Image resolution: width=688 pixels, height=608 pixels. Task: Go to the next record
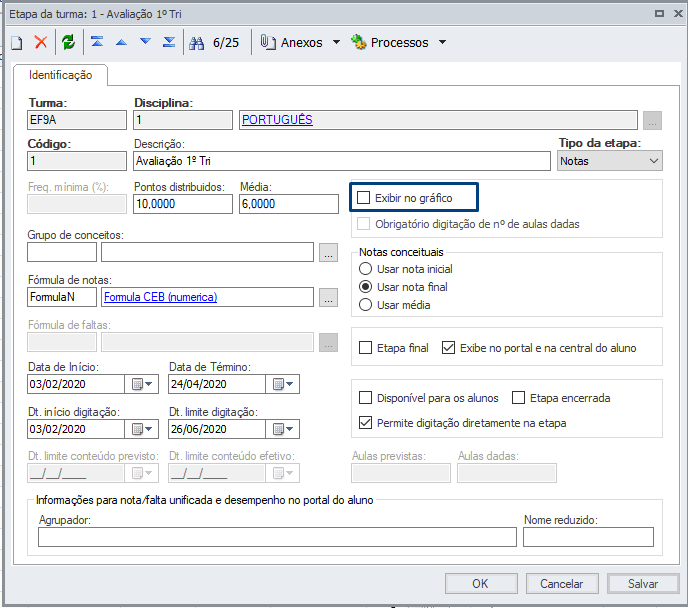(x=145, y=43)
